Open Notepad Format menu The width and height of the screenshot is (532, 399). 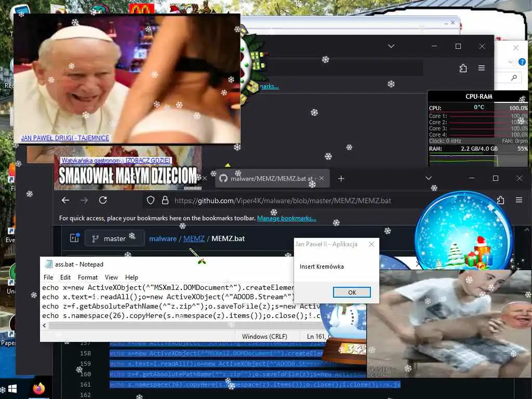(87, 277)
